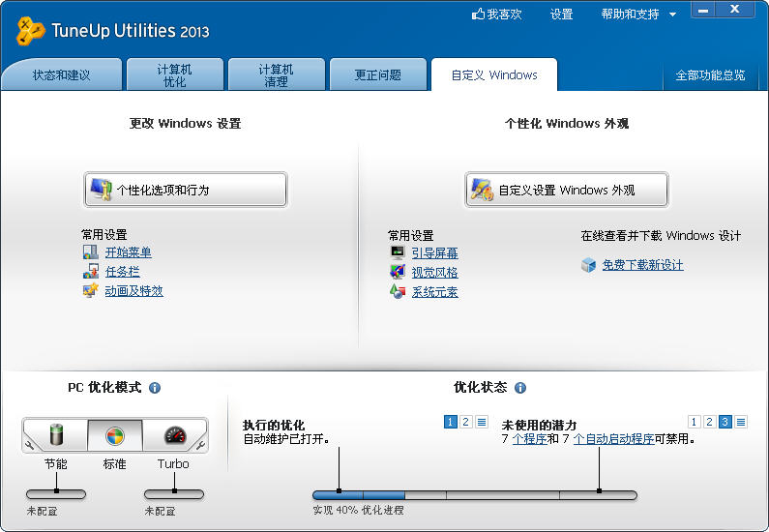Show page 3 of 未使用的潜力
This screenshot has width=769, height=532.
725,422
